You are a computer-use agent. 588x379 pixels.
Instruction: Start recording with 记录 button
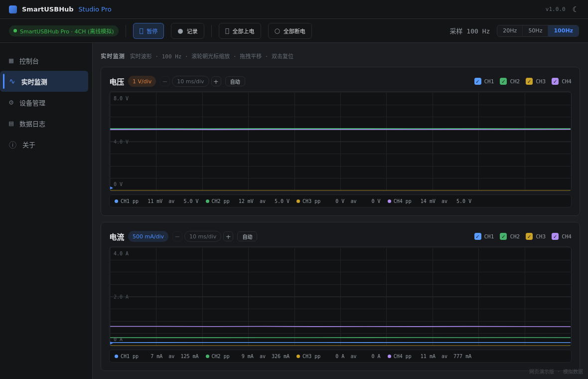tap(187, 31)
